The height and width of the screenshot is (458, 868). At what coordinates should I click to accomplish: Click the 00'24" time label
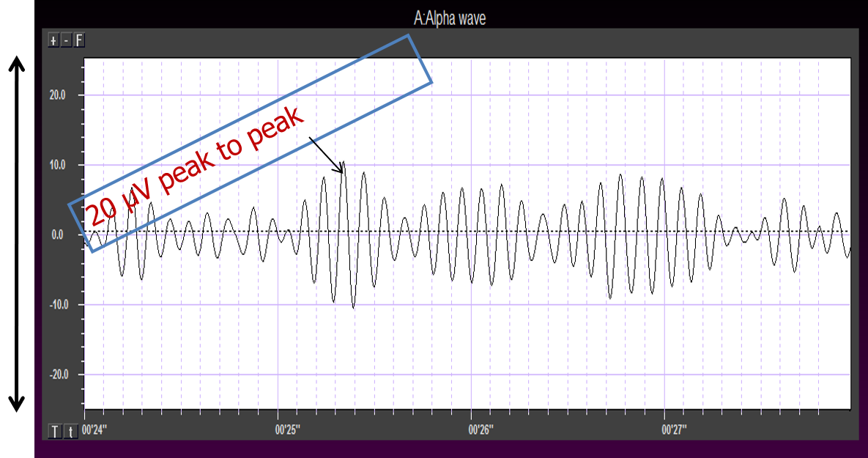94,429
